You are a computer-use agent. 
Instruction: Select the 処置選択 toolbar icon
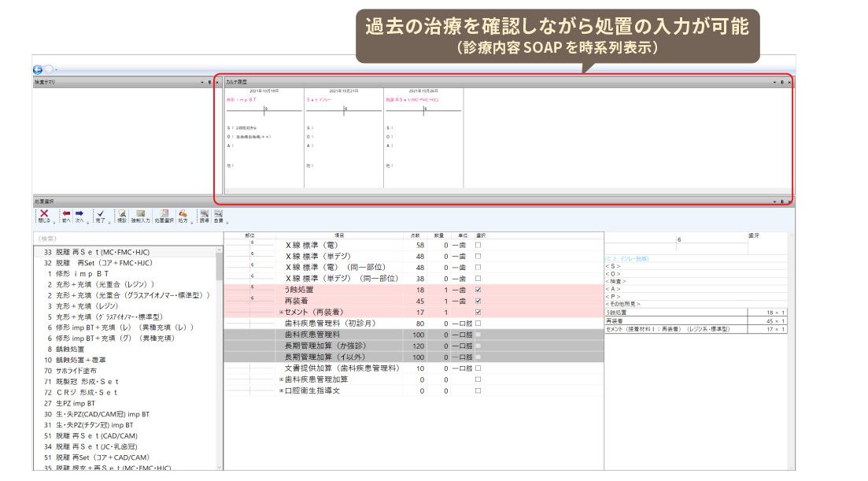tap(164, 213)
